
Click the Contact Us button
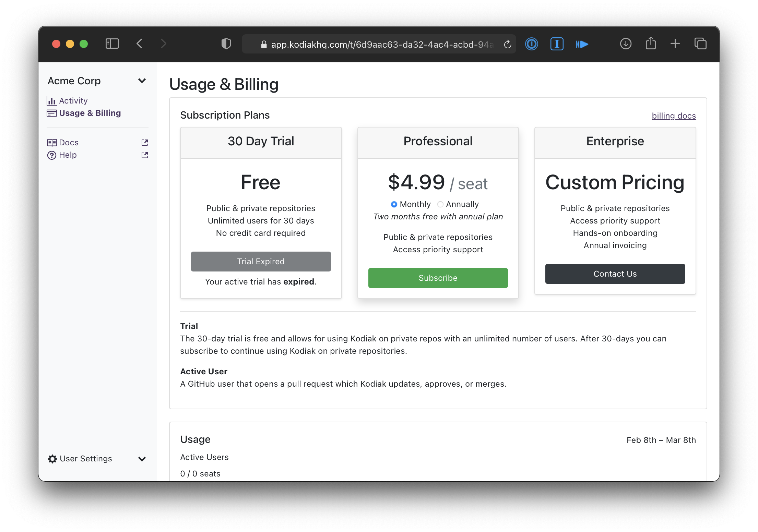615,274
